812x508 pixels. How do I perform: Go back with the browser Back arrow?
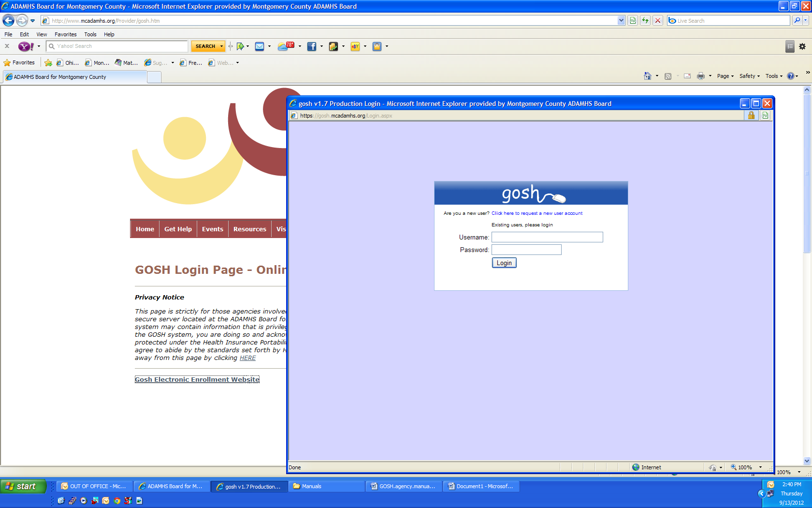coord(8,20)
